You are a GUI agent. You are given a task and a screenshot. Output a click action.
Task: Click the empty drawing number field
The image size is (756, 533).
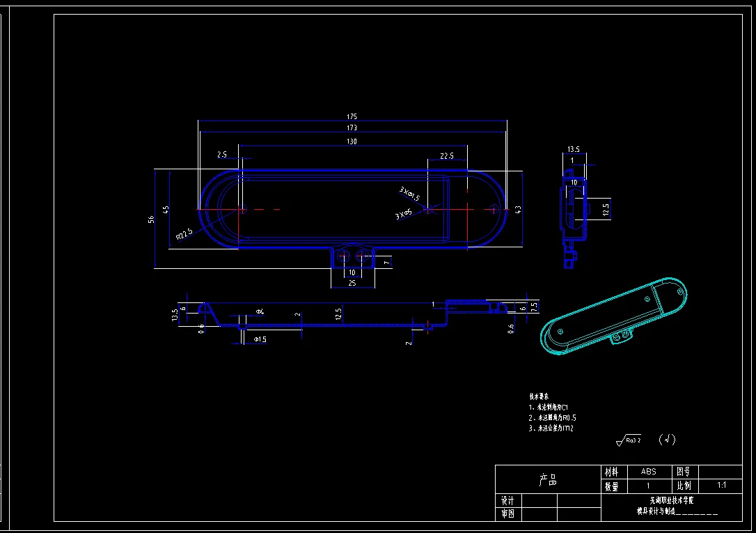pos(720,472)
